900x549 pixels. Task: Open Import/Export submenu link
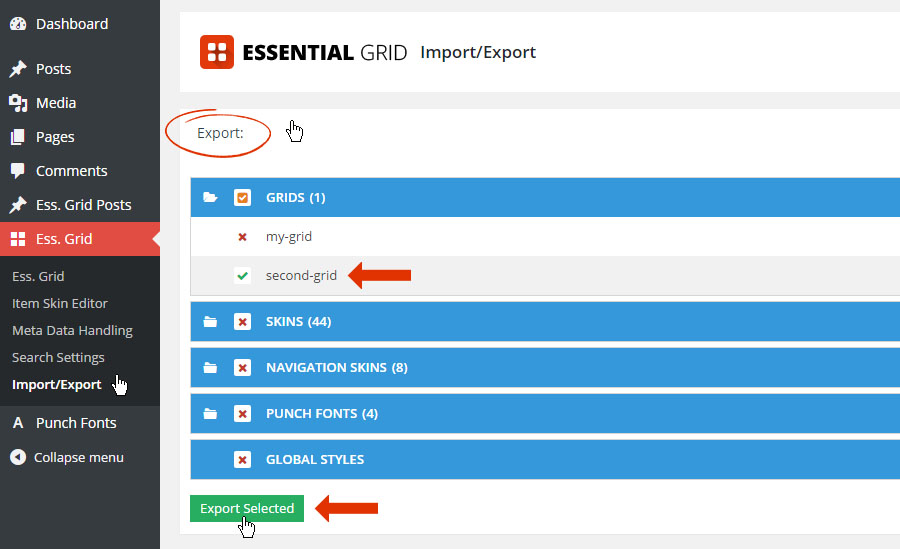coord(56,384)
